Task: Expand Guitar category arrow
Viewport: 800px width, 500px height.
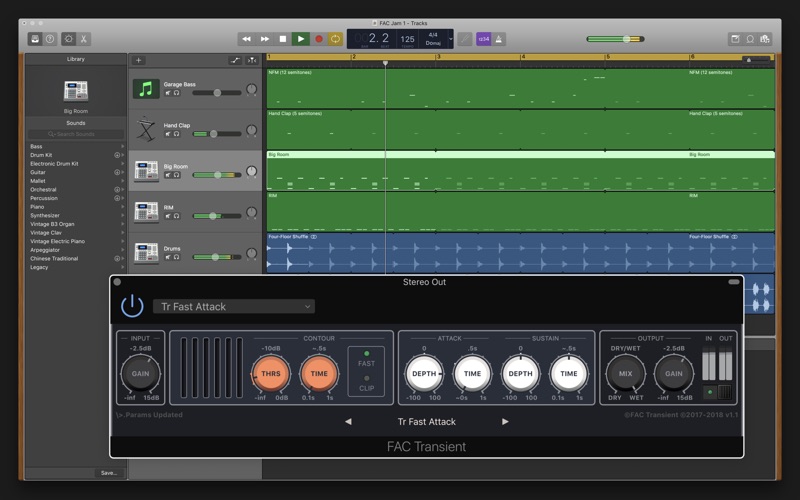Action: point(122,172)
